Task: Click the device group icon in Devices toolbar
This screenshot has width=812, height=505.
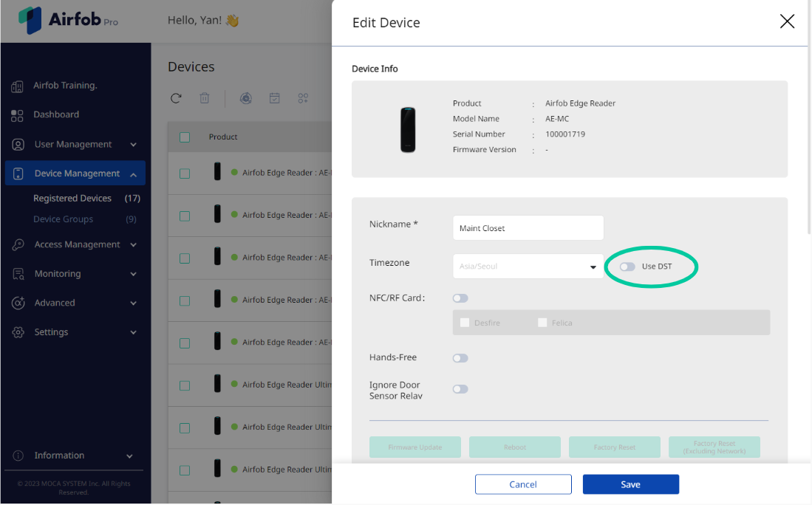Action: [303, 97]
